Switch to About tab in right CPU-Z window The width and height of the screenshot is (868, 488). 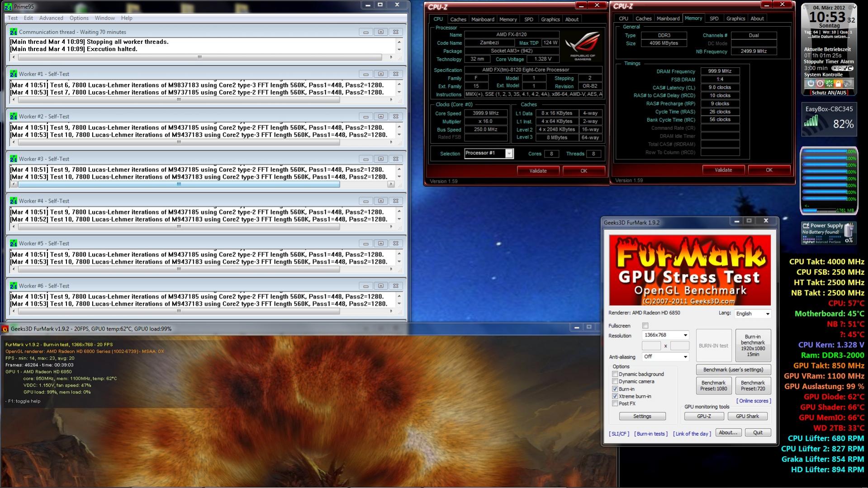coord(757,19)
